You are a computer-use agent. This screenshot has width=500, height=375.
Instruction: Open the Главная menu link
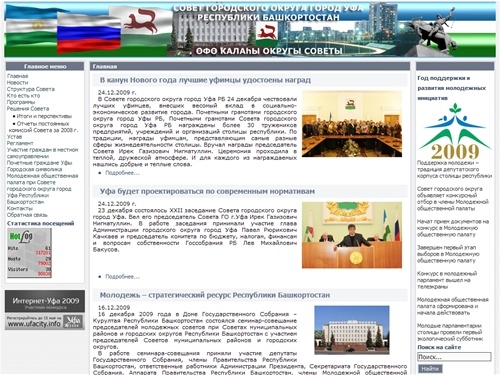tap(17, 76)
